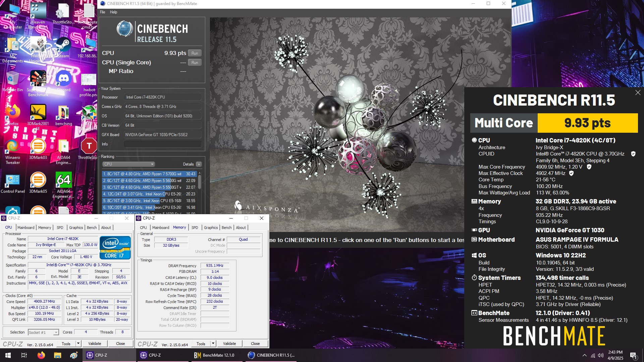Launch Firefox from the taskbar

click(41, 355)
